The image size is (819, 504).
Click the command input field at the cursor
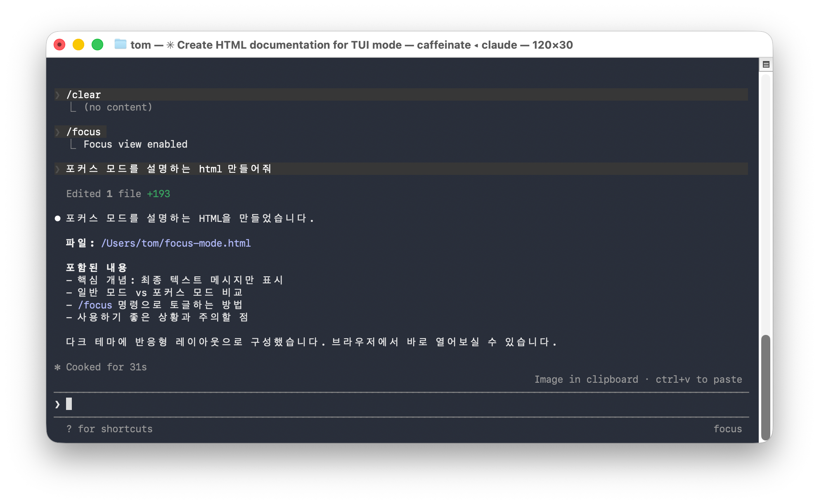coord(69,404)
